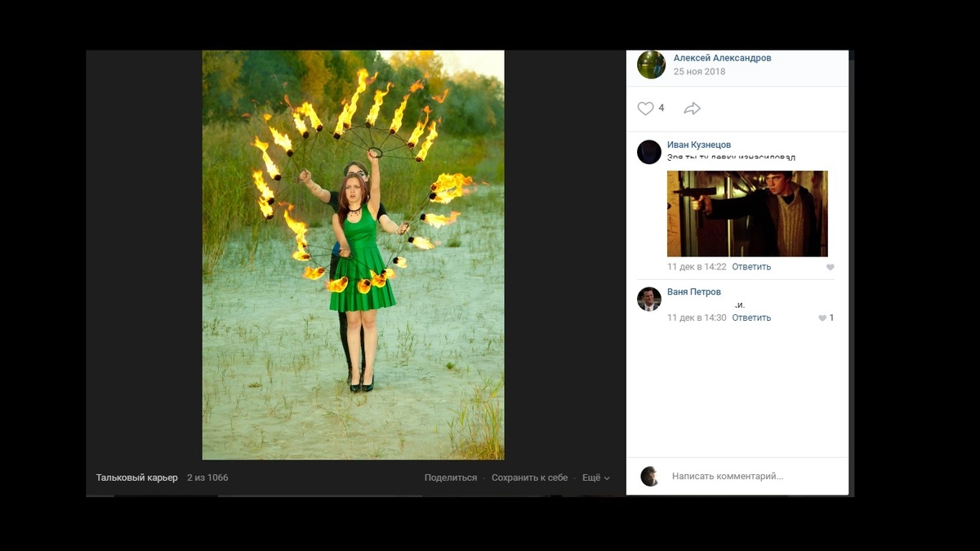Image resolution: width=980 pixels, height=551 pixels.
Task: Click your avatar beside the comment box
Action: pos(650,476)
